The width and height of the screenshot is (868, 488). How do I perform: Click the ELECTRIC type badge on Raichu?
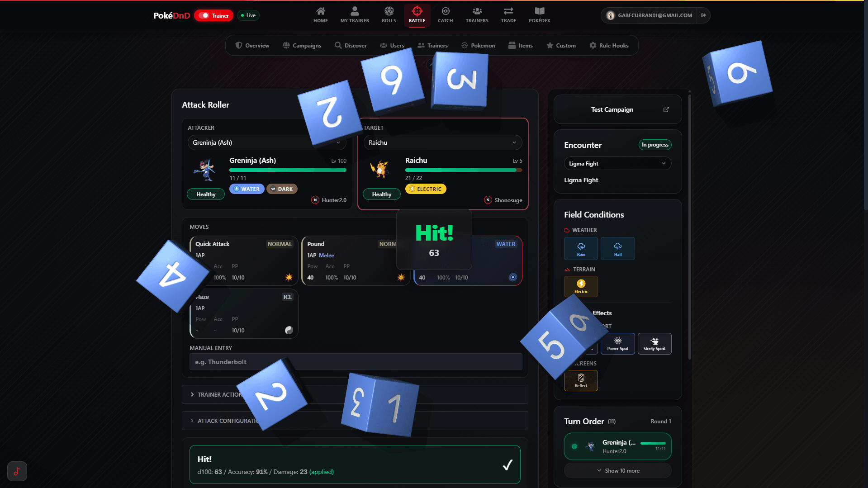426,189
